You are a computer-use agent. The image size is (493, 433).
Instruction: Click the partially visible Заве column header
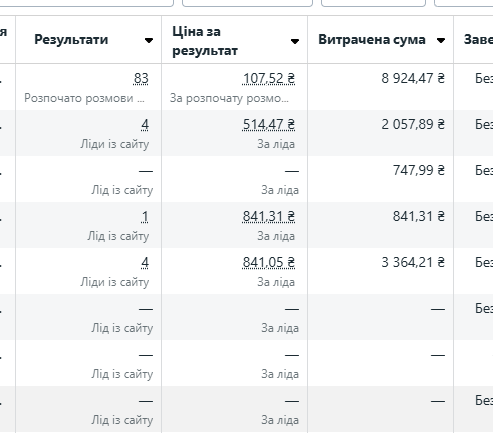(478, 40)
